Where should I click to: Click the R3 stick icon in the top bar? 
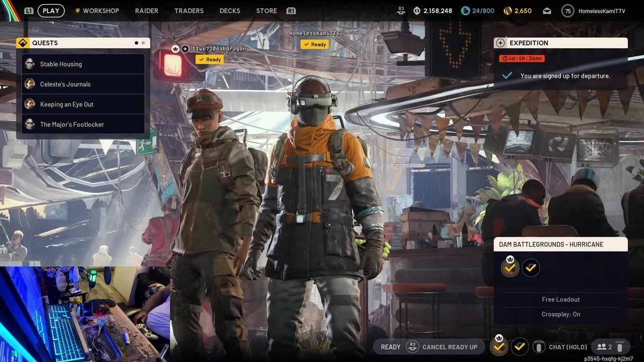point(401,10)
